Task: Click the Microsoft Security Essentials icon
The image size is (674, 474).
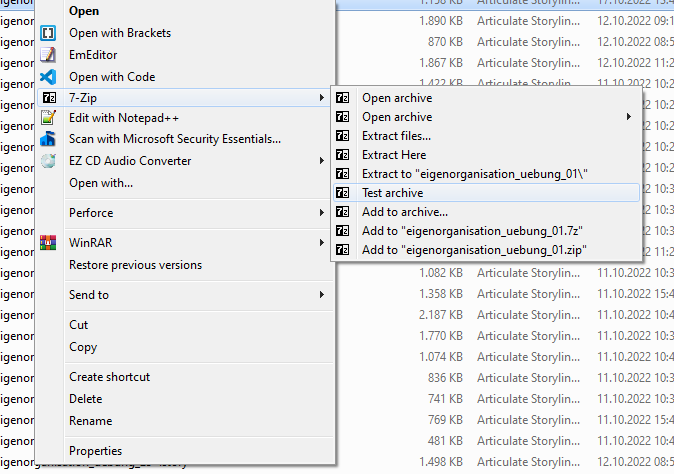Action: click(47, 139)
